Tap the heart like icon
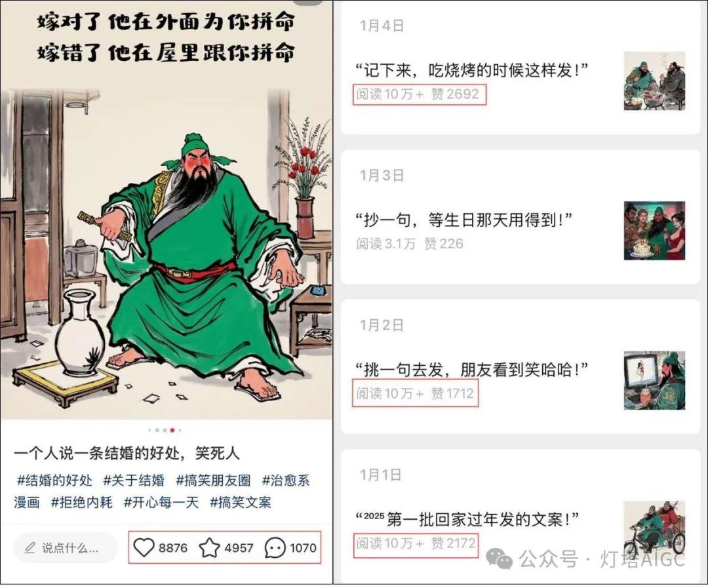Viewport: 708px width, 588px height. 144,548
